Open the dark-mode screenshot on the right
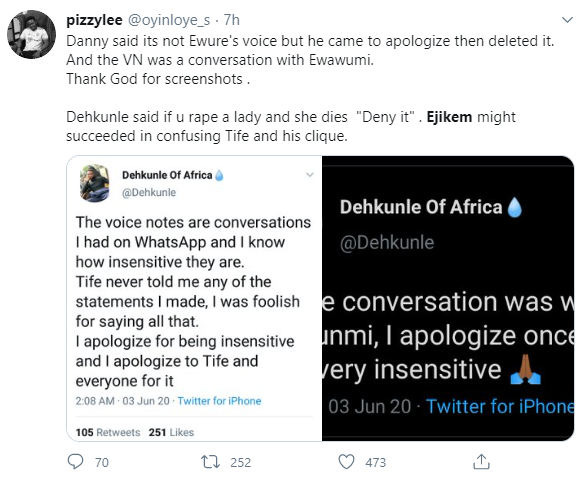Image resolution: width=582 pixels, height=482 pixels. (x=448, y=298)
